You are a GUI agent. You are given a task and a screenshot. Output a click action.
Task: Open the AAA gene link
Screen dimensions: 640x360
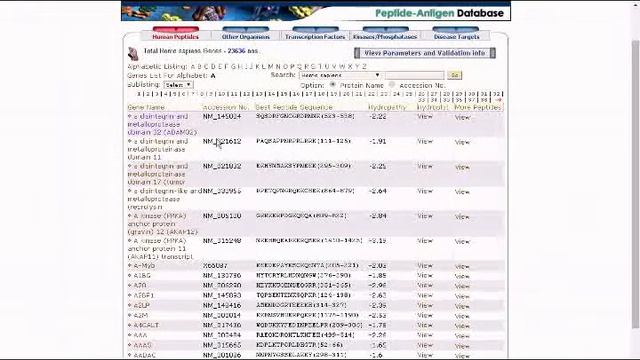point(140,335)
